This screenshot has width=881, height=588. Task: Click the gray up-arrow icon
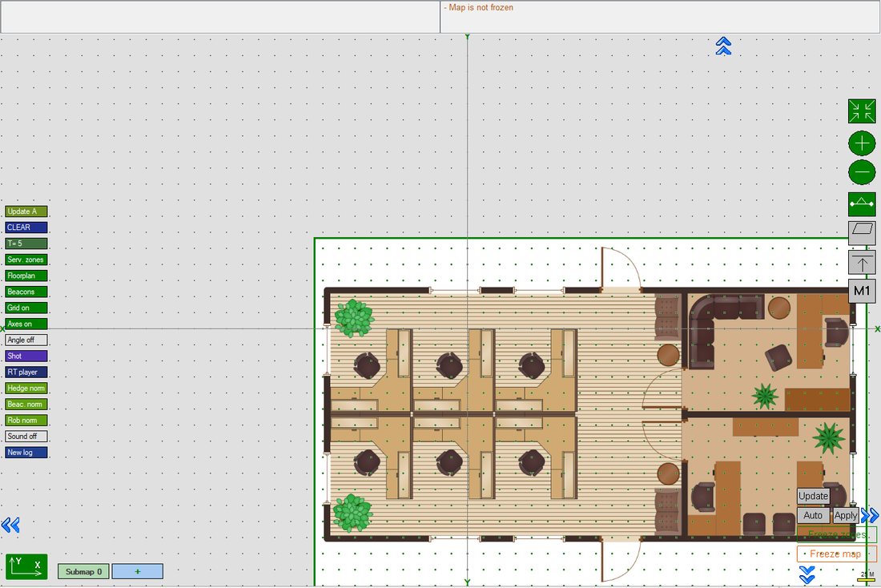pos(861,262)
